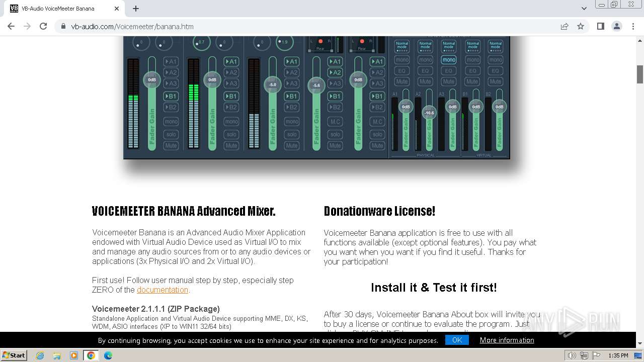Click the bus B1 master fader knob
Image resolution: width=644 pixels, height=362 pixels.
(476, 107)
